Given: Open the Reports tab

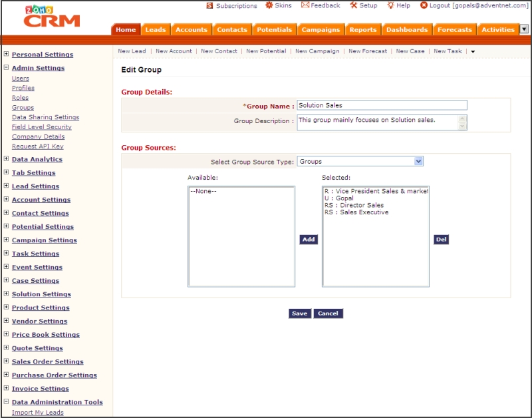Looking at the screenshot, I should (x=363, y=29).
